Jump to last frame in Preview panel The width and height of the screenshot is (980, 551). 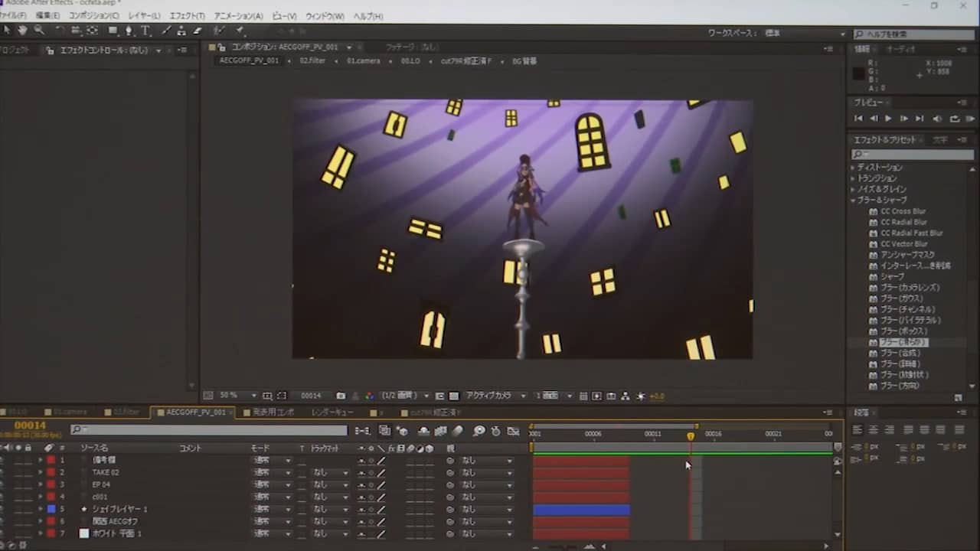pyautogui.click(x=920, y=119)
